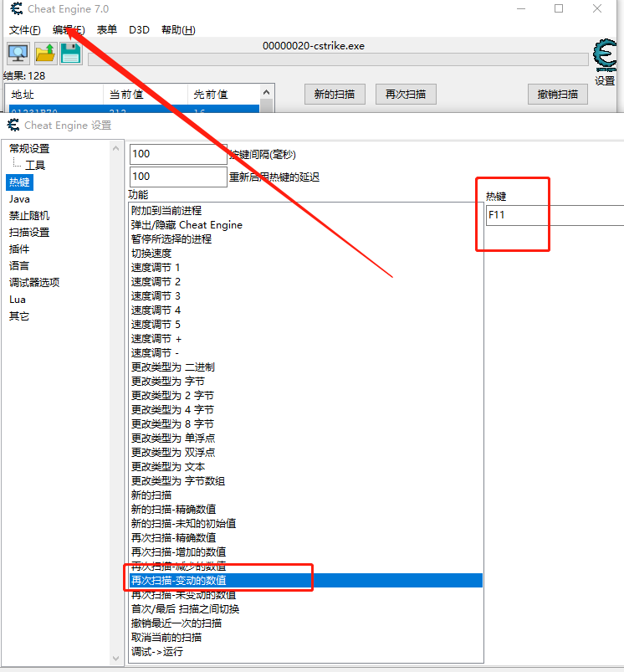Select Java in settings tree
The image size is (624, 672).
point(19,199)
